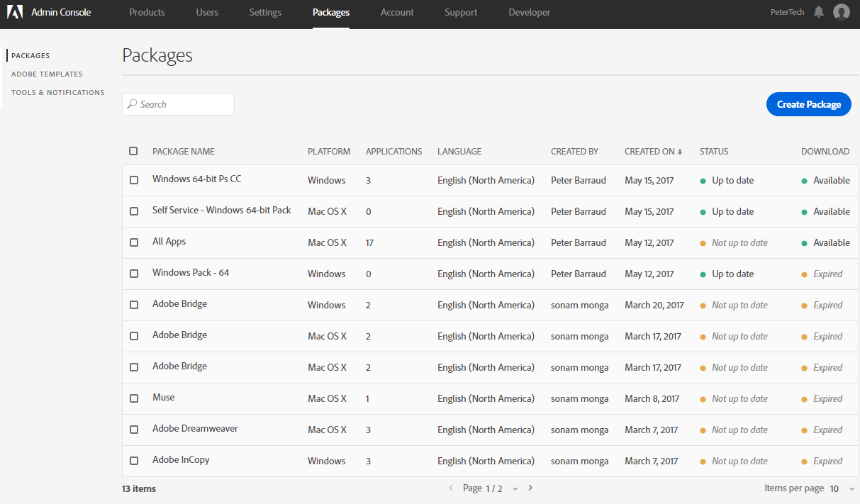
Task: Click the Search input field
Action: [x=184, y=104]
